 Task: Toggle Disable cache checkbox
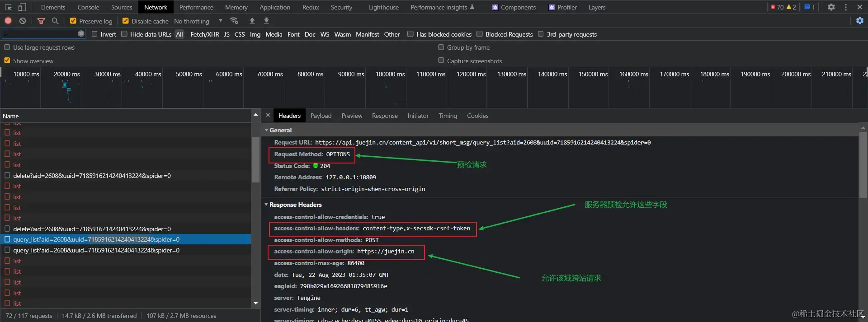(126, 21)
